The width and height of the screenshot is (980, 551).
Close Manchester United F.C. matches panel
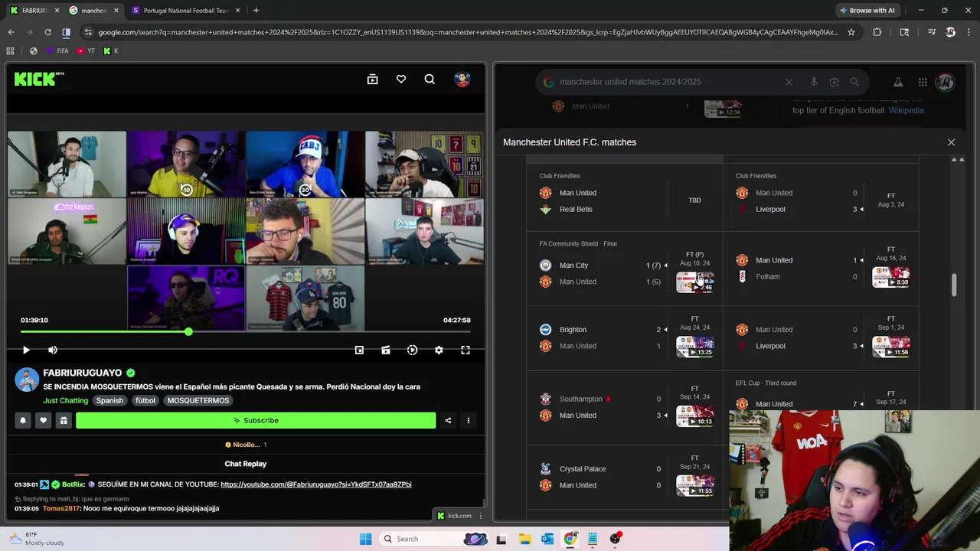click(951, 142)
